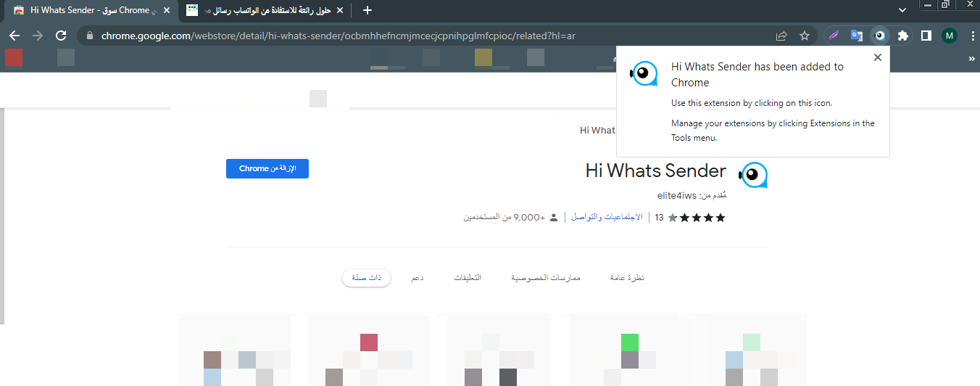Open ممارسات الخصوصية privacy practices tab
Viewport: 980px width, 386px height.
(546, 278)
